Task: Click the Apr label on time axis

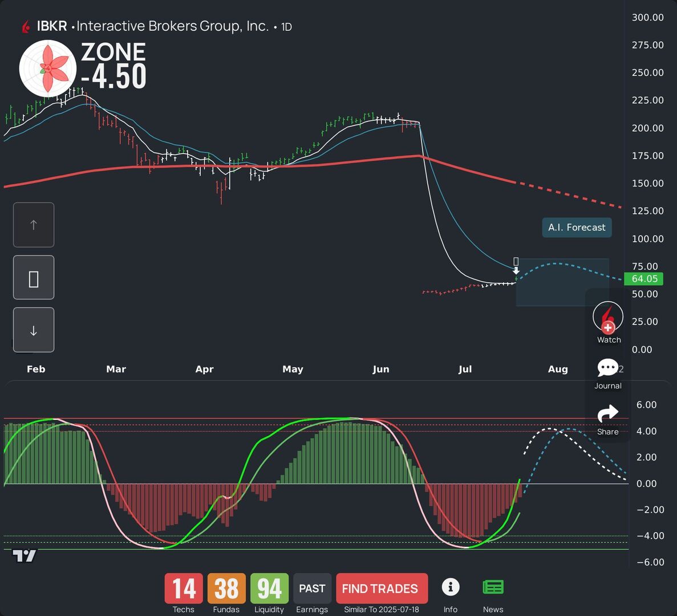Action: [204, 369]
